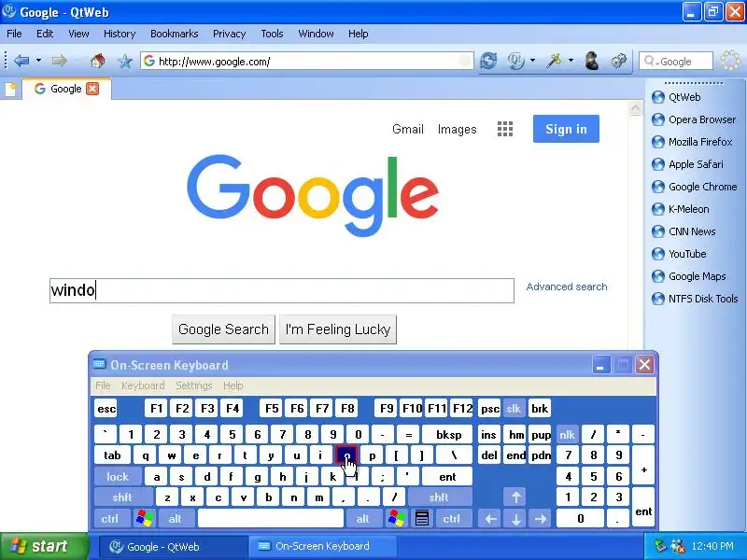Click the Images link on Google page

point(457,129)
